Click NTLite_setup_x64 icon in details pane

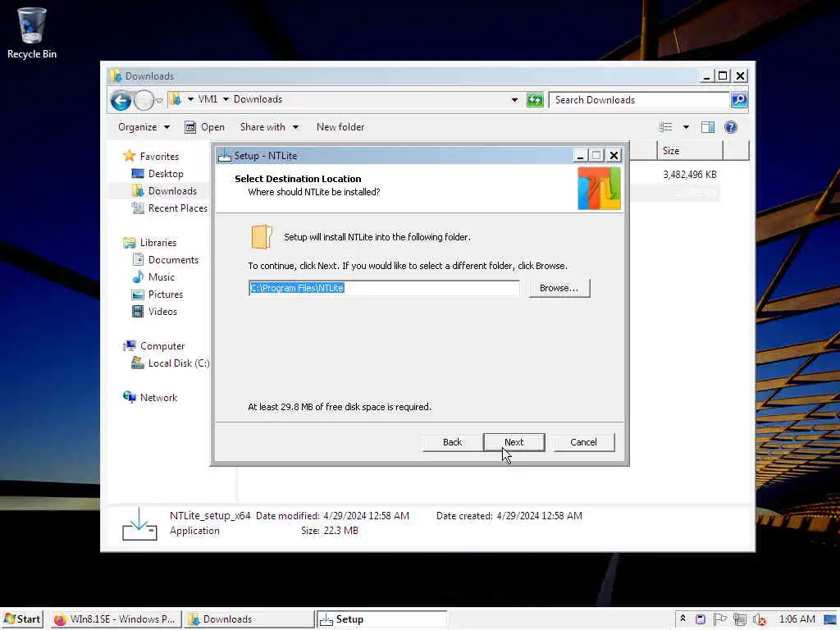pyautogui.click(x=139, y=524)
